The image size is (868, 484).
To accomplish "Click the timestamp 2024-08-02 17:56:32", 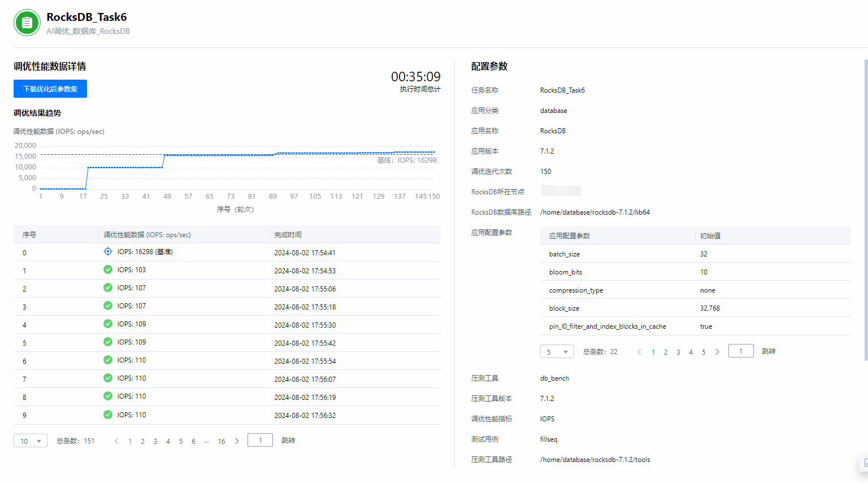I will pos(305,416).
